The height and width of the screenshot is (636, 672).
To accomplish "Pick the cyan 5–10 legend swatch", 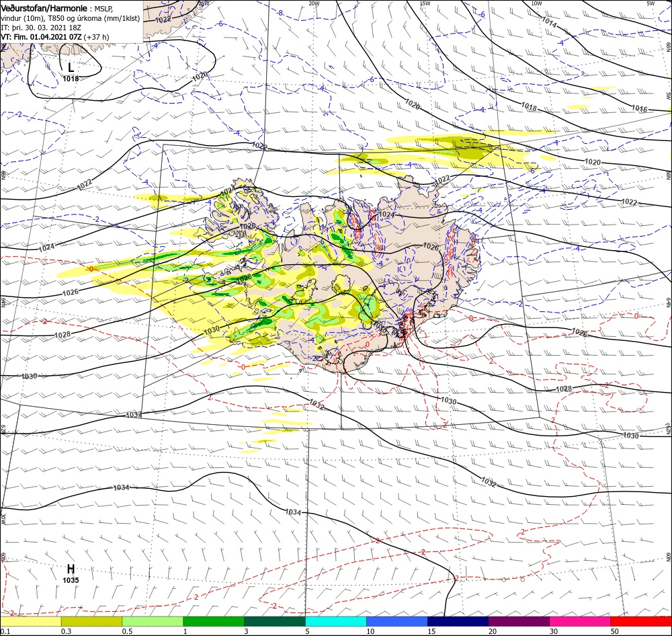I will click(336, 621).
